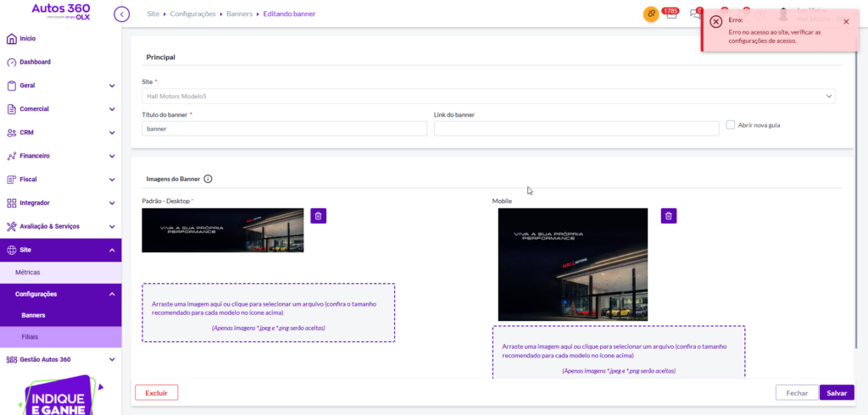Viewport: 868px width, 415px height.
Task: Collapse the sidebar with the arrow button
Action: pos(122,14)
